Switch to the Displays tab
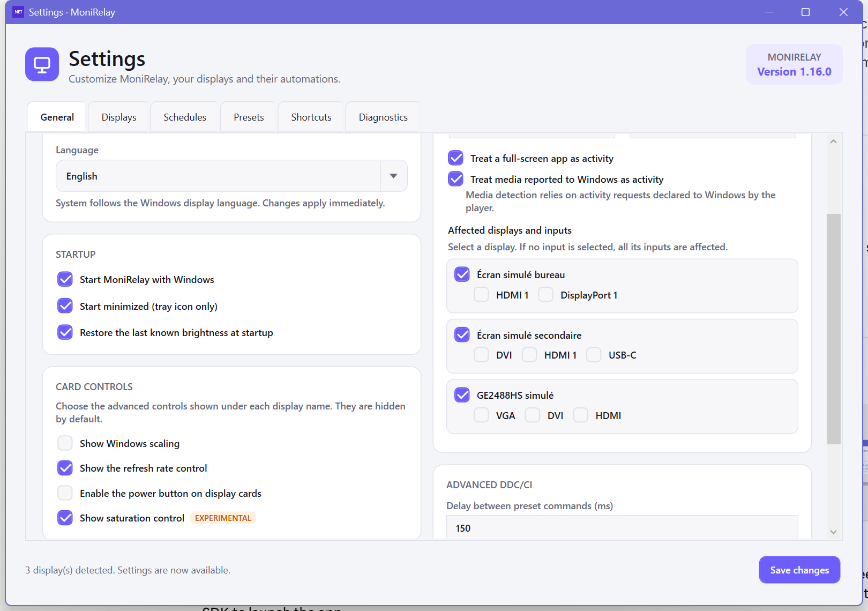This screenshot has height=611, width=868. pos(119,117)
